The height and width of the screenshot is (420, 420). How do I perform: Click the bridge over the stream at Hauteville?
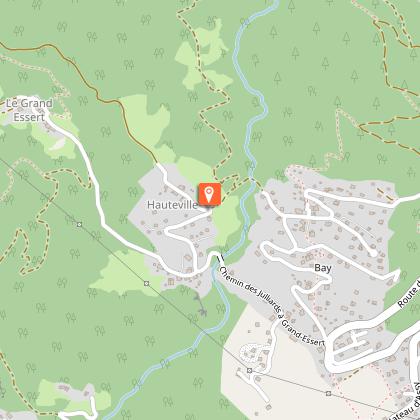pos(219,257)
